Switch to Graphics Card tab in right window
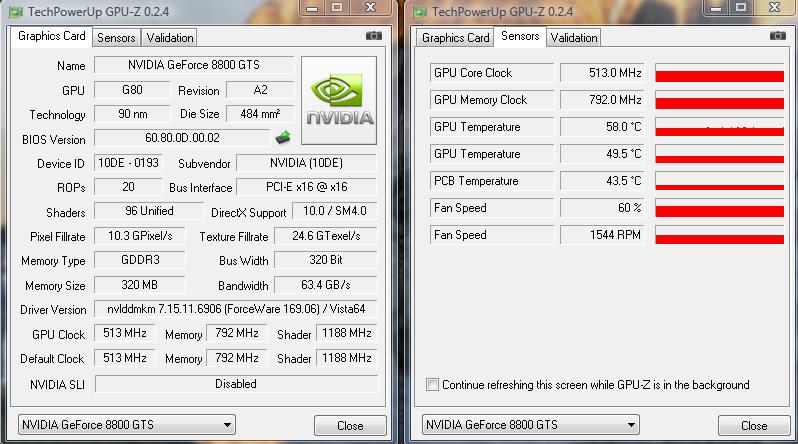798x444 pixels. [x=455, y=38]
